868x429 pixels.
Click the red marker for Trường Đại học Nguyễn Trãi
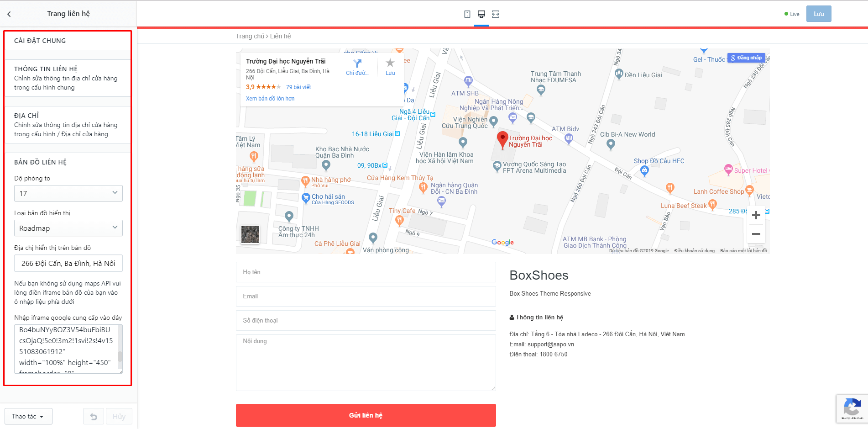502,140
